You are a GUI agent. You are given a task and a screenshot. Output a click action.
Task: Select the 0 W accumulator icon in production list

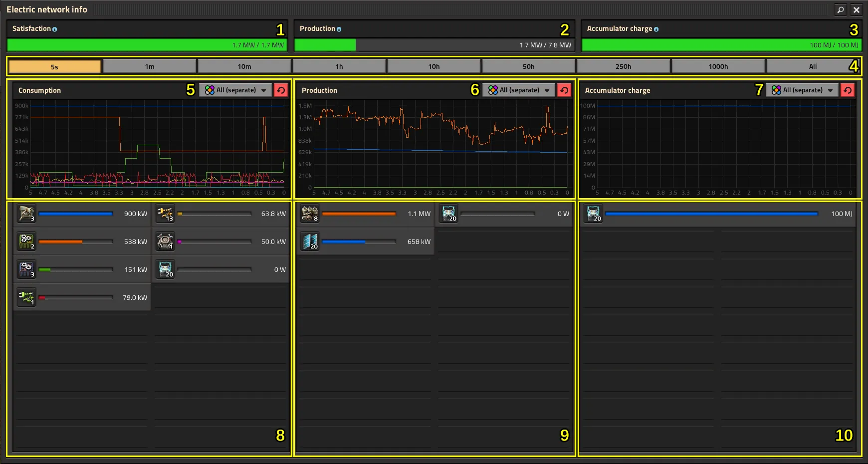[448, 214]
